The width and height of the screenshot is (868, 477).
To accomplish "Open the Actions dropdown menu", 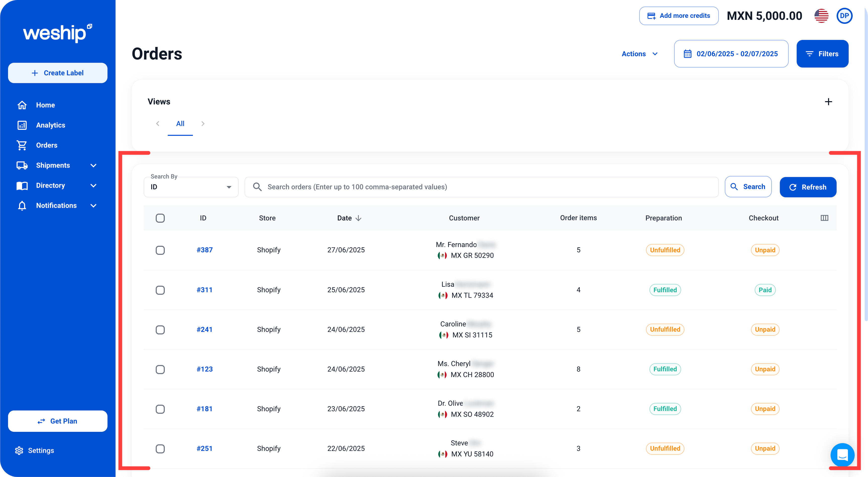I will click(x=639, y=54).
